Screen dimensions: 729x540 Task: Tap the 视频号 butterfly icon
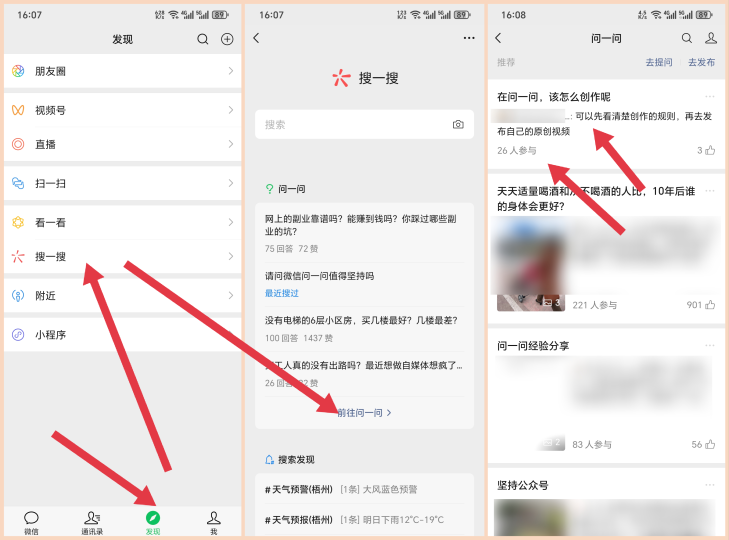[18, 110]
